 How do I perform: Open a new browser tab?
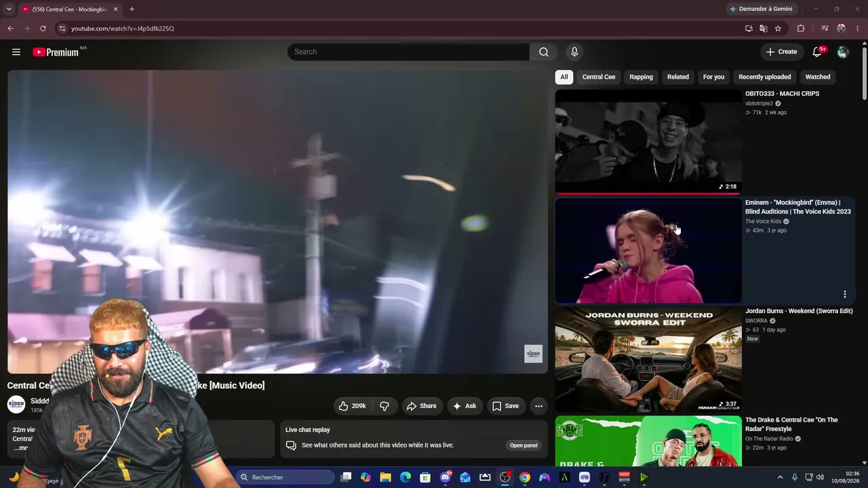click(x=132, y=9)
